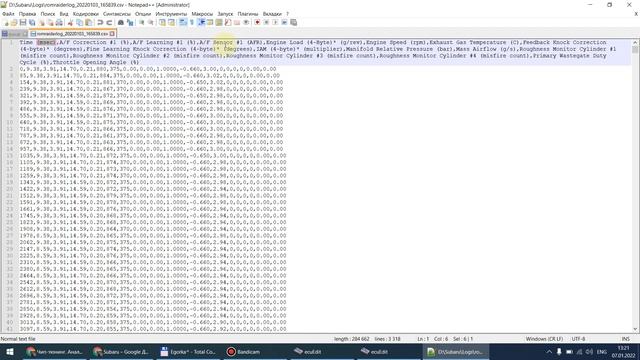Screen dimensions: 640x360
Task: Switch to Total Commander taskbar button
Action: point(189,351)
